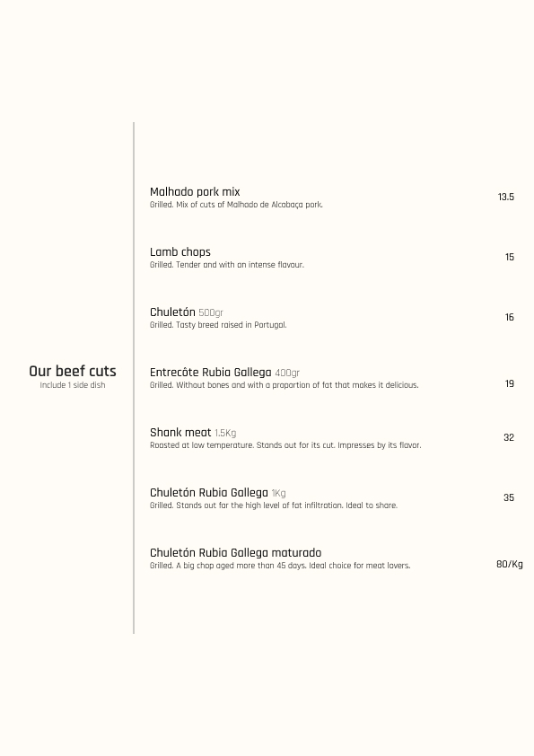Select the Include 1 side dish note
Image resolution: width=534 pixels, height=756 pixels.
73,385
